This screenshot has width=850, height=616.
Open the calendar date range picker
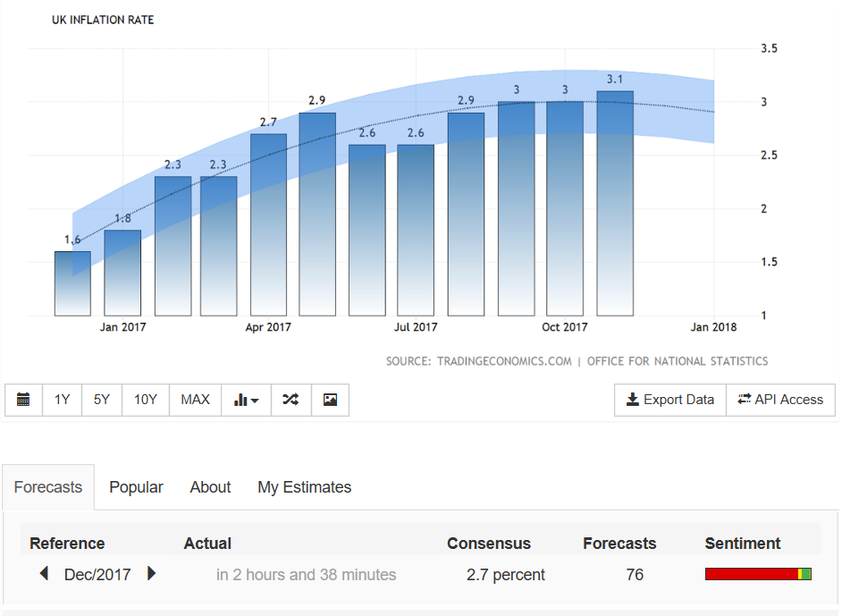coord(23,401)
